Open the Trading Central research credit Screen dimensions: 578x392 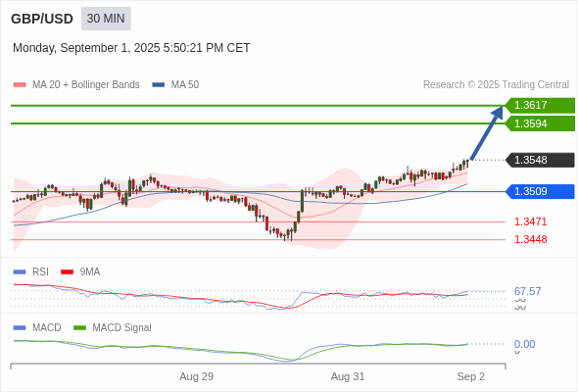[496, 85]
